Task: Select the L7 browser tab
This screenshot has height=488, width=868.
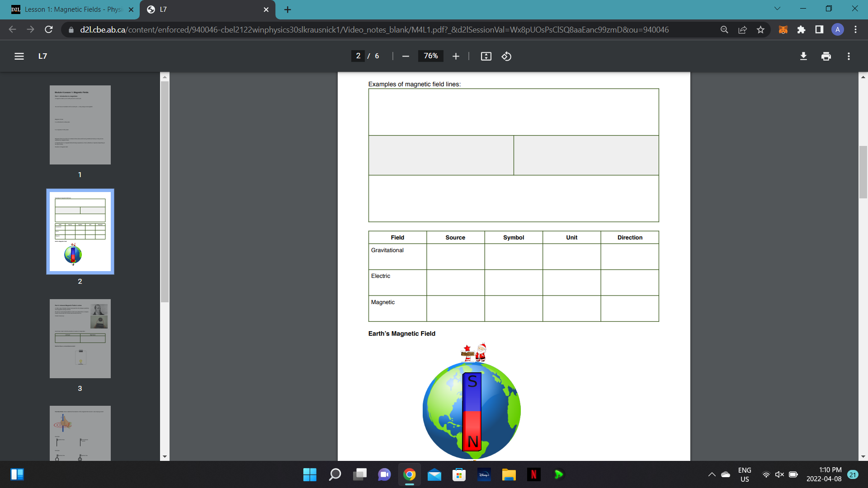Action: click(x=207, y=9)
